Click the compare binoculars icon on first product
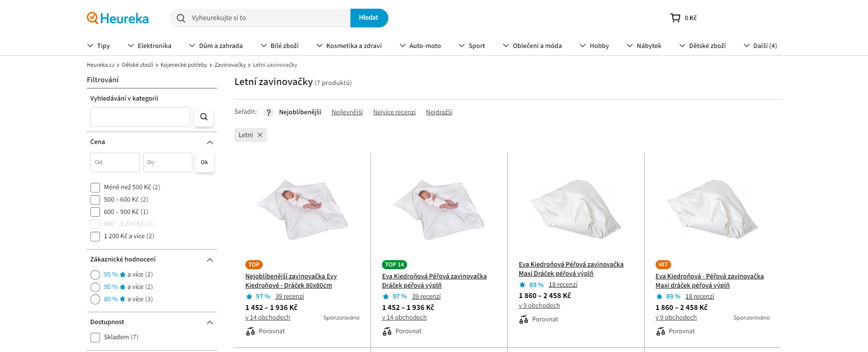 pyautogui.click(x=250, y=331)
